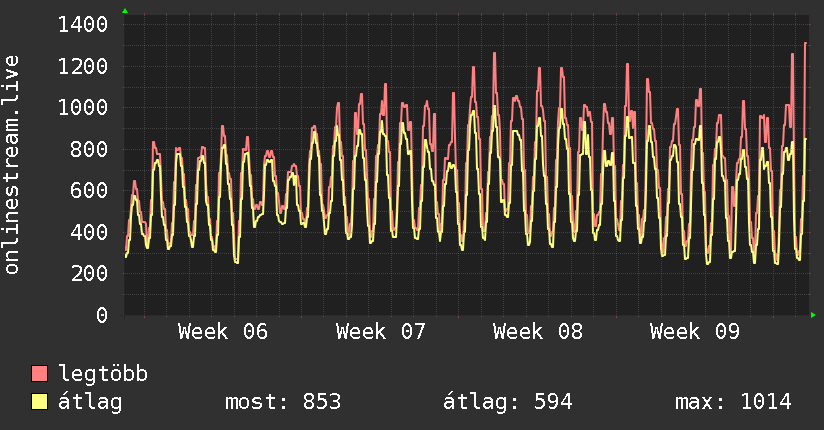Click the 1000 y-axis label
This screenshot has width=824, height=430.
[x=84, y=108]
